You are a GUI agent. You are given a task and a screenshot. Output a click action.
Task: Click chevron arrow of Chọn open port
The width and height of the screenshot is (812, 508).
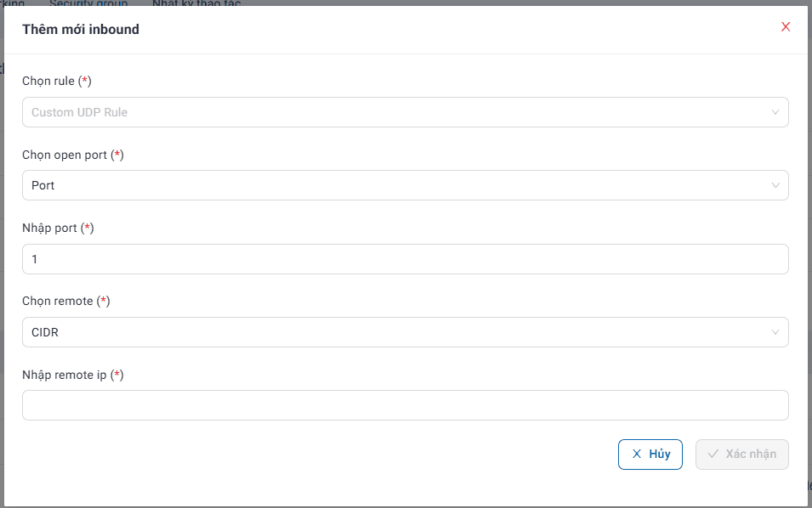(x=775, y=185)
